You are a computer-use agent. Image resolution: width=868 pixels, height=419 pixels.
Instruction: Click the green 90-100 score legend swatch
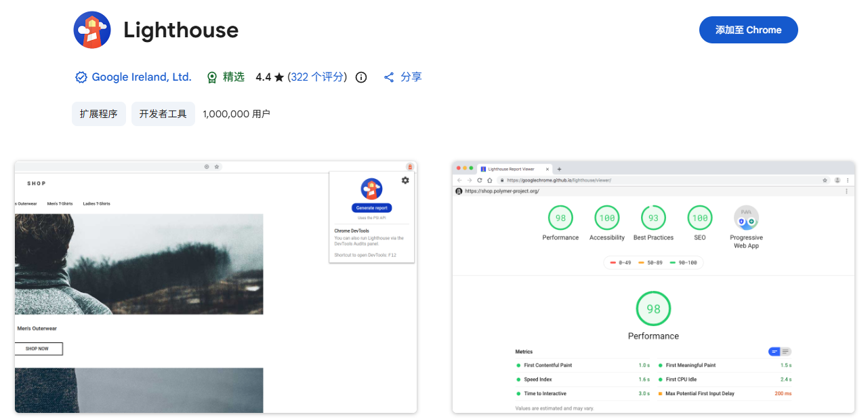pyautogui.click(x=673, y=262)
